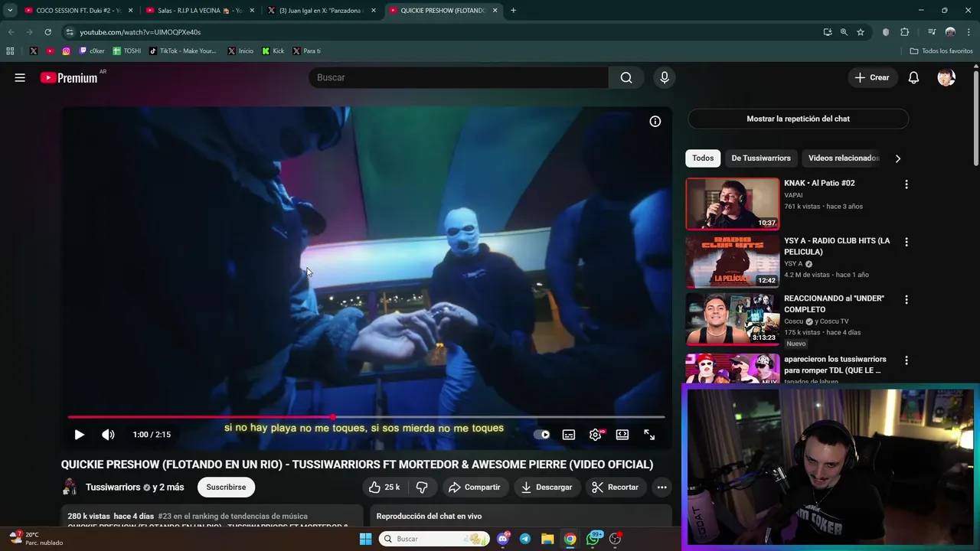Open the account avatar menu
This screenshot has height=551, width=980.
[x=946, y=77]
